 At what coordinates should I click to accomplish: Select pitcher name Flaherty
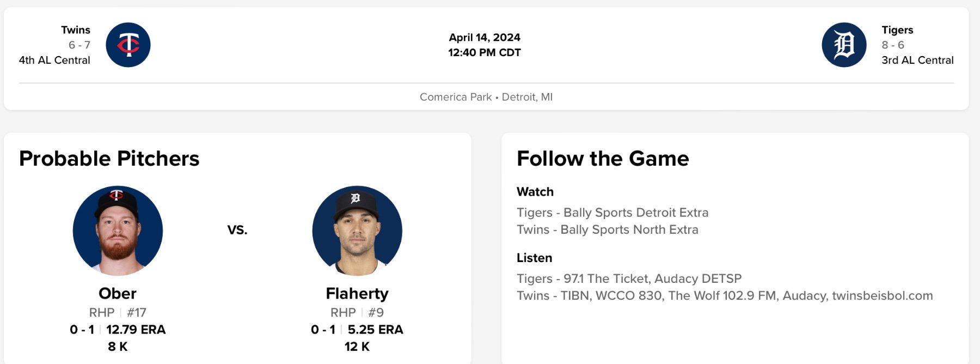coord(357,294)
